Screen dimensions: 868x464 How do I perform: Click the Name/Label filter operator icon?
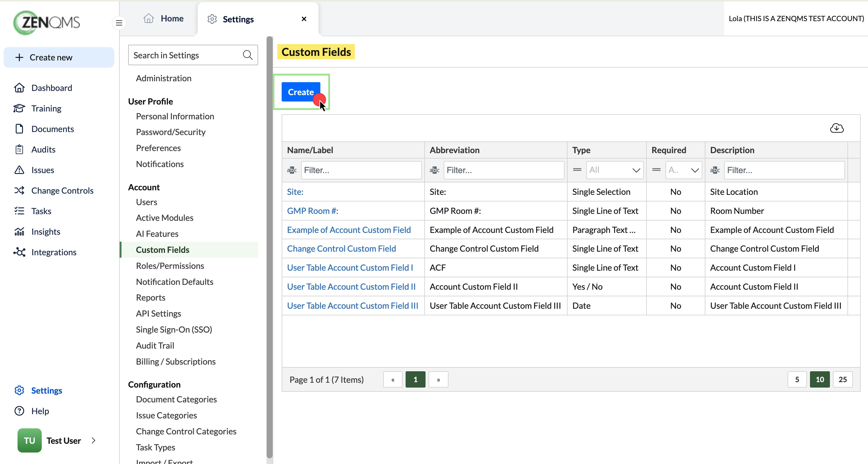click(292, 170)
